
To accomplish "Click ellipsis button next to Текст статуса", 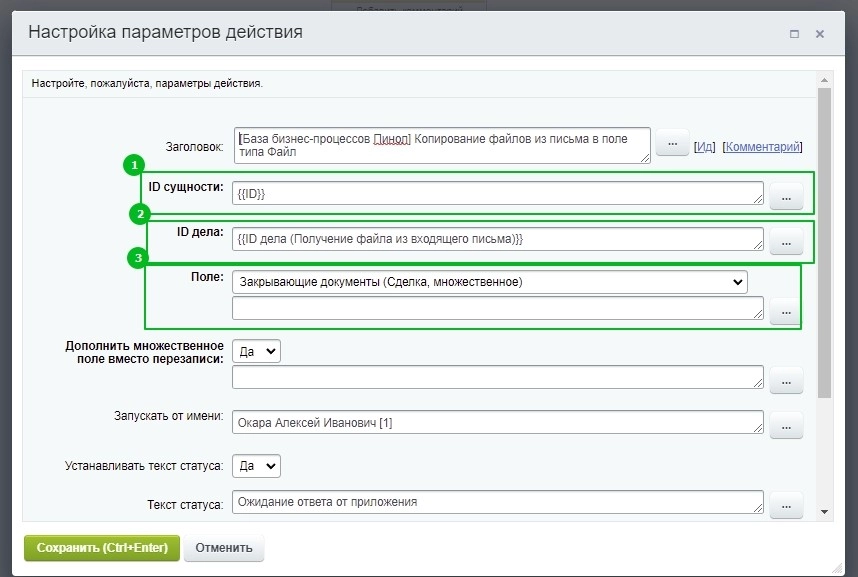I will click(x=786, y=506).
